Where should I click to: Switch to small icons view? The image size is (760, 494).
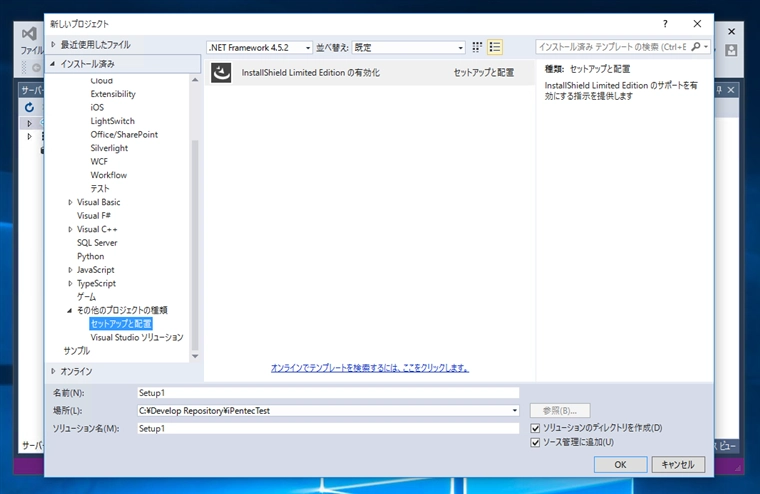point(477,47)
